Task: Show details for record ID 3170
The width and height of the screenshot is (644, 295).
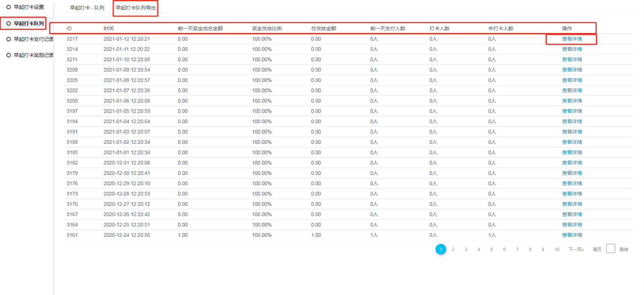Action: pyautogui.click(x=571, y=204)
